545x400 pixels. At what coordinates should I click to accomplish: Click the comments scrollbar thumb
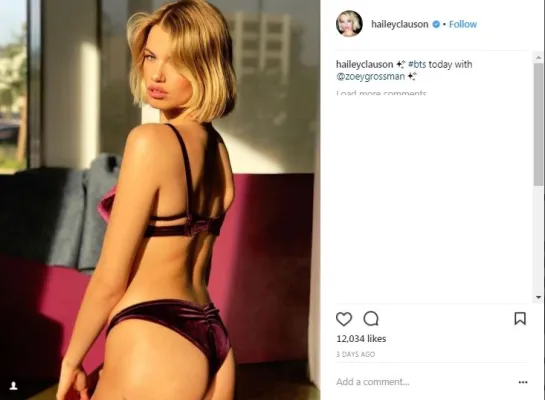pos(538,124)
